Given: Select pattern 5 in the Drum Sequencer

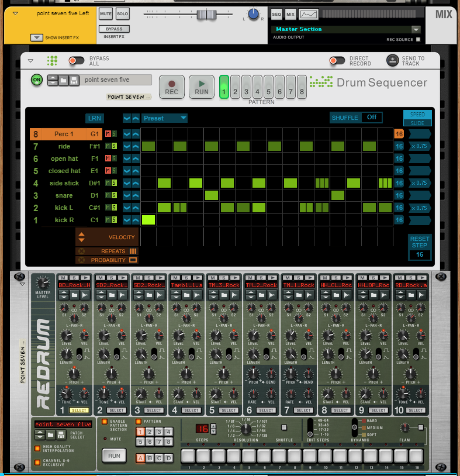Looking at the screenshot, I should pos(268,92).
